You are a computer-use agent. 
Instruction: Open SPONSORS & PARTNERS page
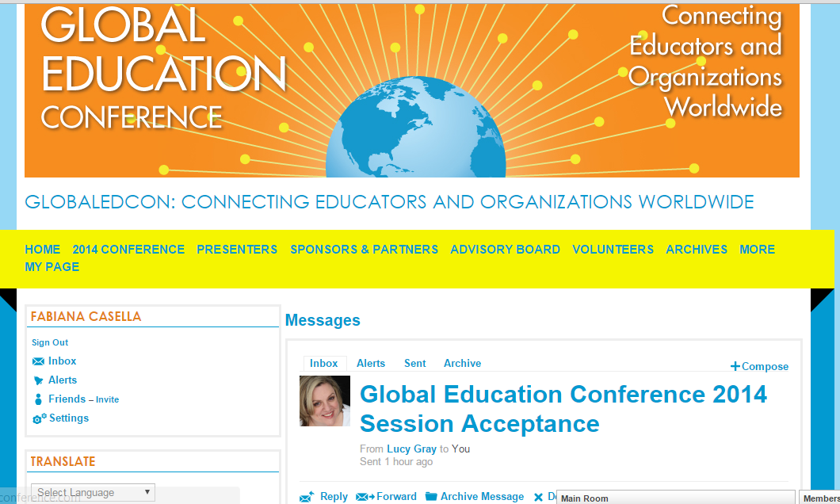365,250
